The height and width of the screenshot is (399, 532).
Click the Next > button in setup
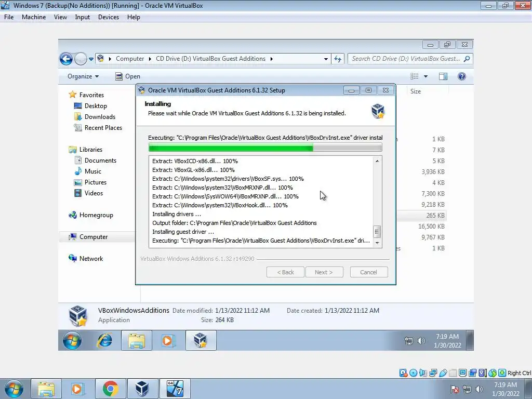coord(324,272)
